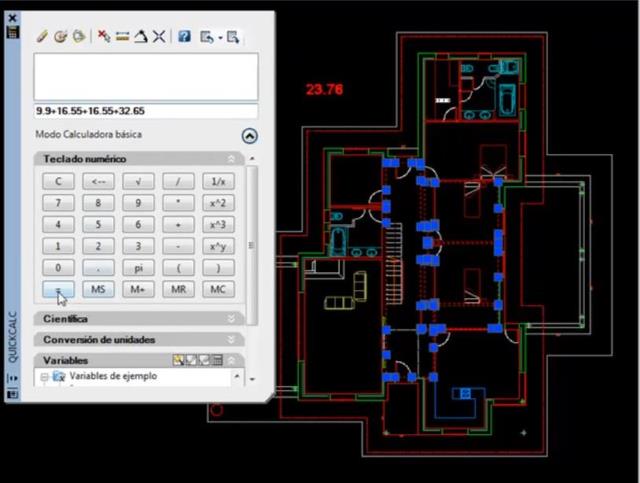Paste value to command line icon

pos(79,37)
